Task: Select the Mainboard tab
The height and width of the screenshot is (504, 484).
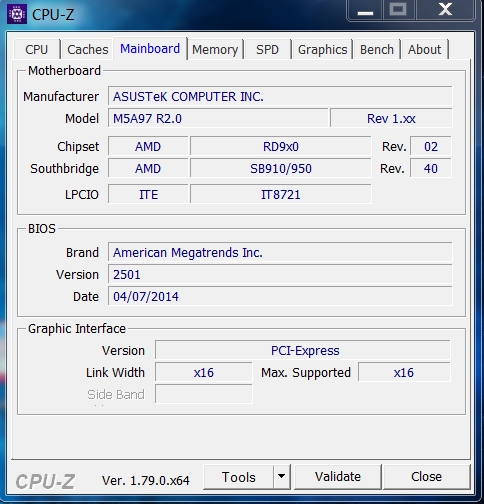Action: pos(150,49)
